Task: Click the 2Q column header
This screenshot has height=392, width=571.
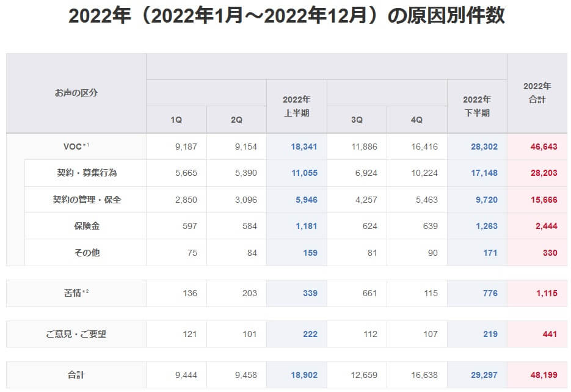Action: click(236, 120)
